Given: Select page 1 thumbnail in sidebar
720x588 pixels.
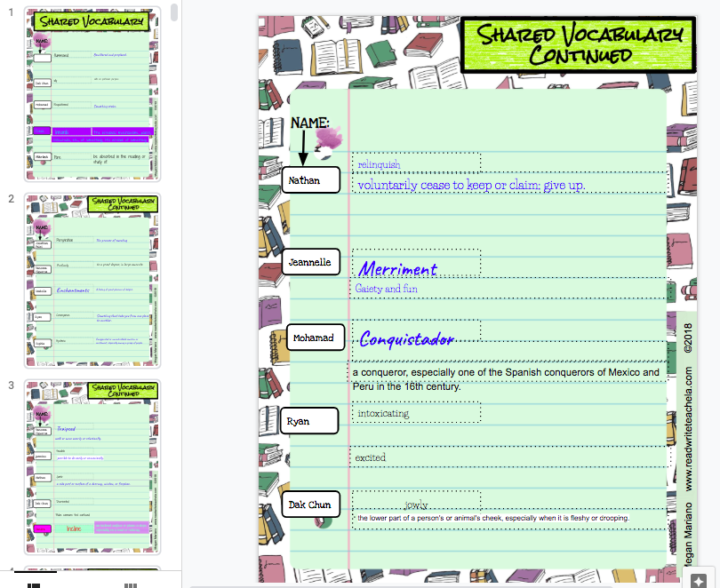Looking at the screenshot, I should pos(92,93).
